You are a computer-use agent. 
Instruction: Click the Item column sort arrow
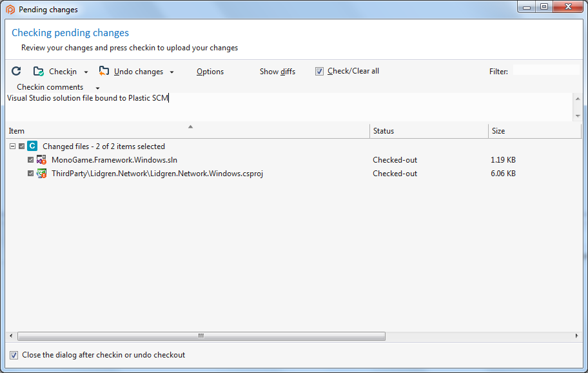pyautogui.click(x=190, y=127)
